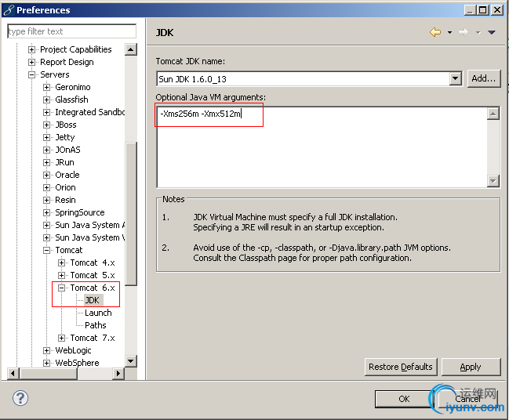Expand the JRun server node
Image resolution: width=509 pixels, height=420 pixels.
coord(46,162)
